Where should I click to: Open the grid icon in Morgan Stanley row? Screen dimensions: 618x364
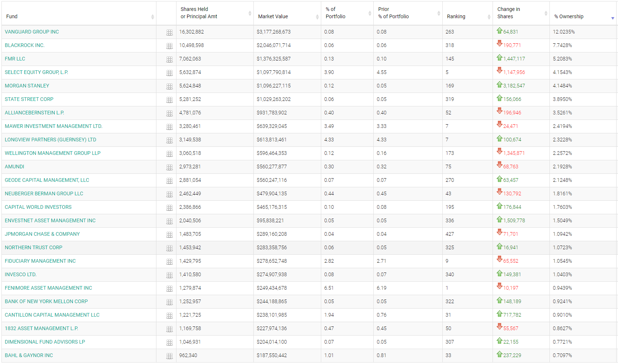click(170, 86)
